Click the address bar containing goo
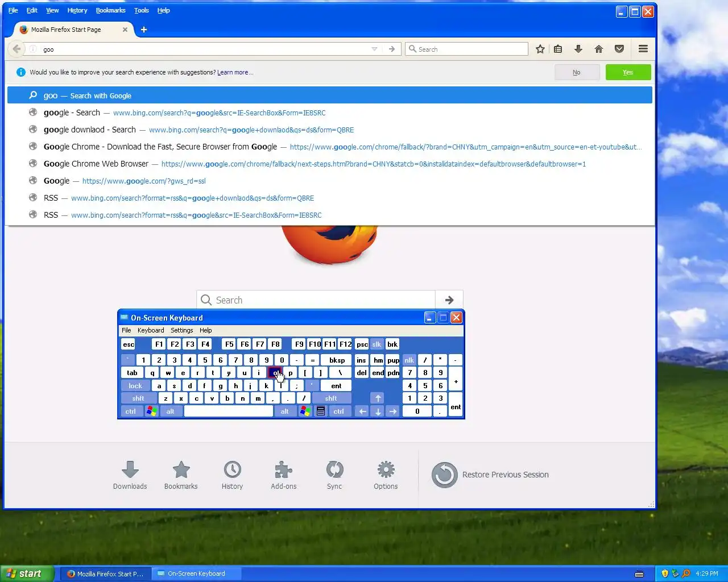This screenshot has height=582, width=728. click(205, 49)
